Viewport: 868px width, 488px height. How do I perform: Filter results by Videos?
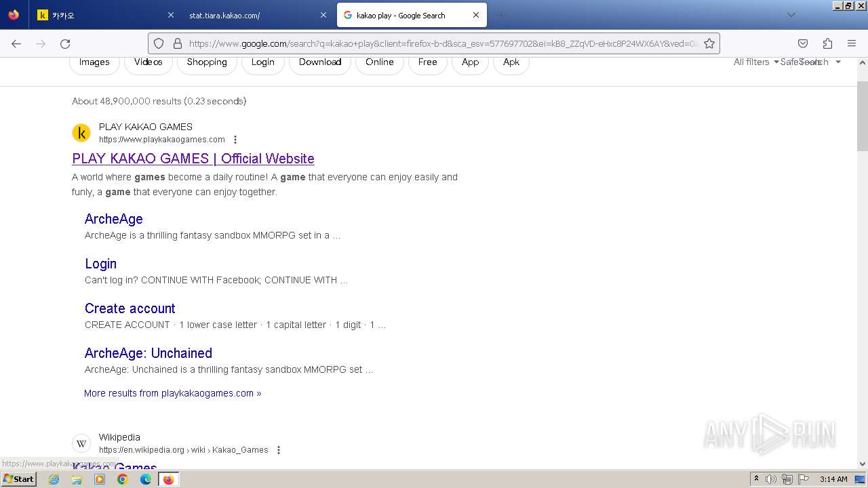point(148,62)
